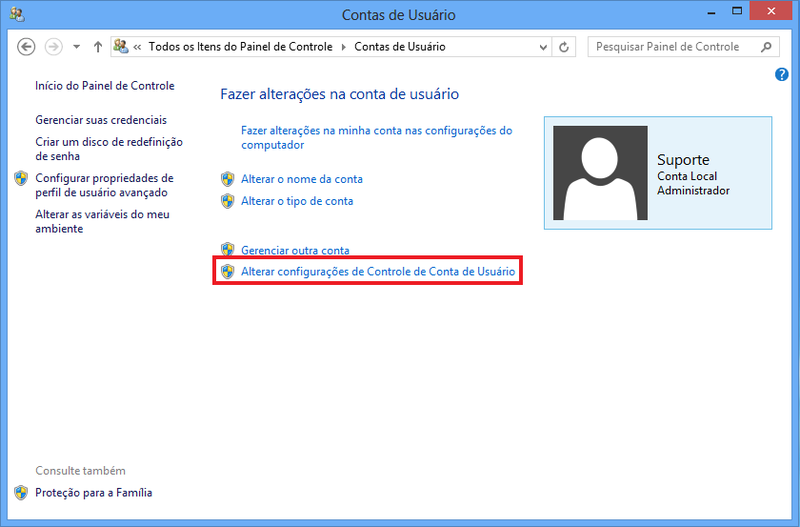Expand the address bar history dropdown

[x=542, y=47]
